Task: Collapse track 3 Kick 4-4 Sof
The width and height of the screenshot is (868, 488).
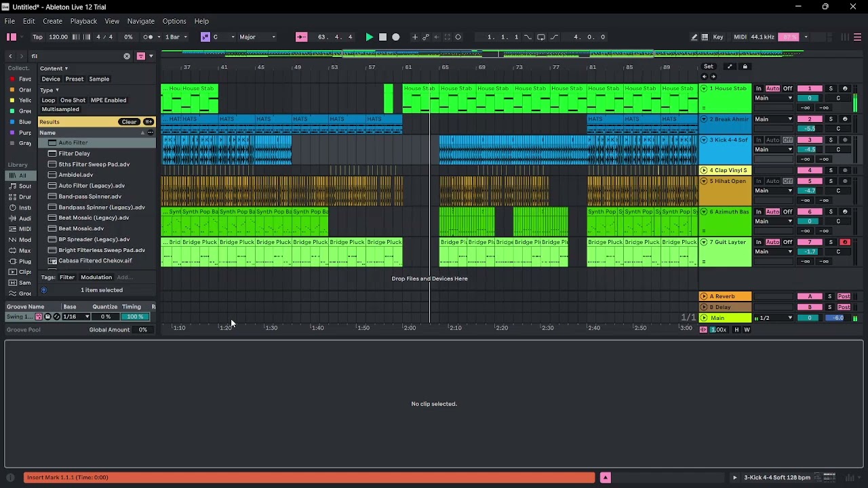Action: [704, 140]
